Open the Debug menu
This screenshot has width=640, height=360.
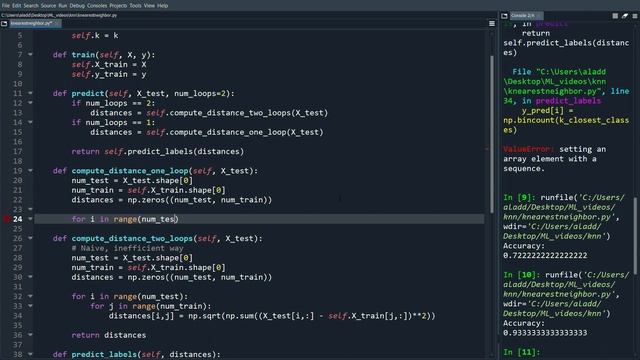[x=77, y=6]
